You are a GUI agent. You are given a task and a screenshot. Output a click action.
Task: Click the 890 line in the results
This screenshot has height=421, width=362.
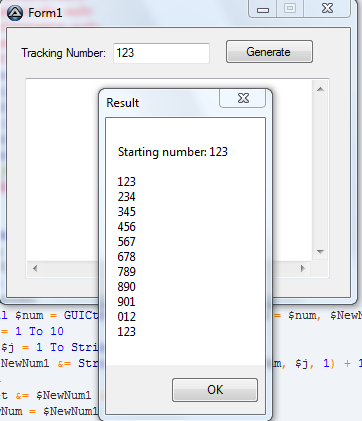coord(127,287)
